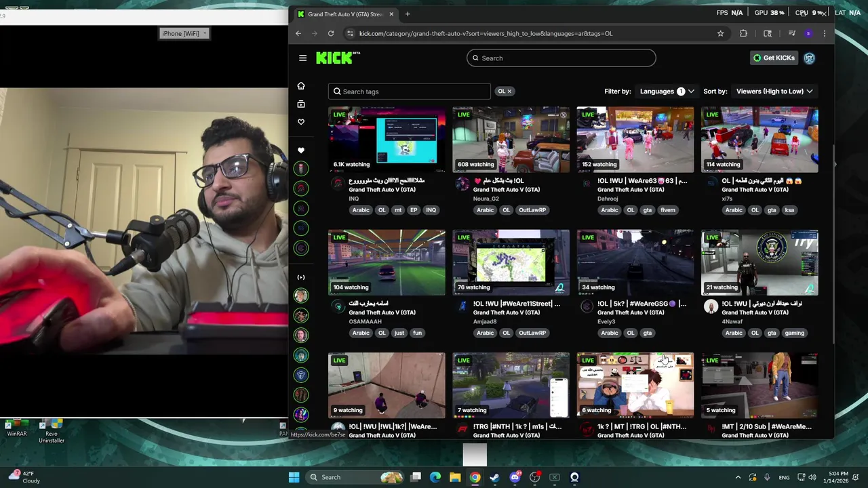Screen dimensions: 868x488
Task: Open Chrome three-dot menu
Action: click(825, 33)
